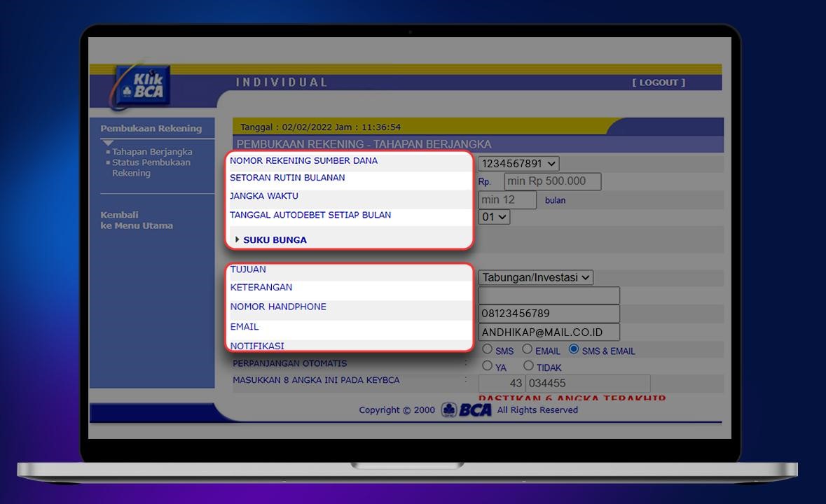This screenshot has height=504, width=826.
Task: Click the Keterangan text field
Action: (549, 295)
